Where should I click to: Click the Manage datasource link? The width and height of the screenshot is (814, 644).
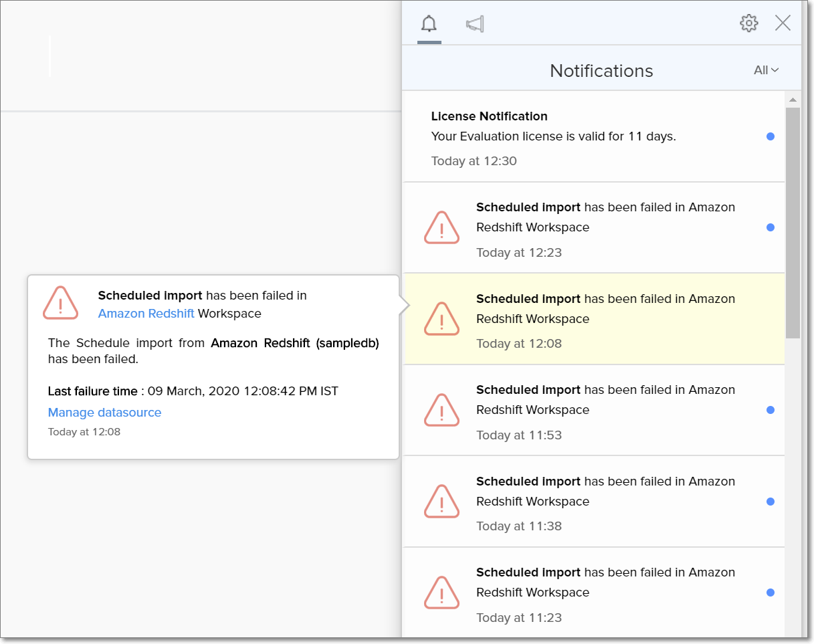point(104,413)
